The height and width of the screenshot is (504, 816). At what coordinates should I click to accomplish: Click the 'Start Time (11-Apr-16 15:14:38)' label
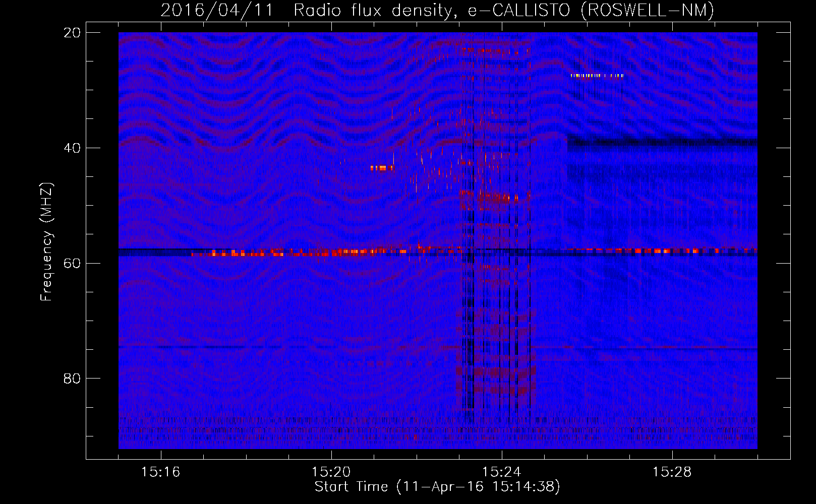pos(437,487)
